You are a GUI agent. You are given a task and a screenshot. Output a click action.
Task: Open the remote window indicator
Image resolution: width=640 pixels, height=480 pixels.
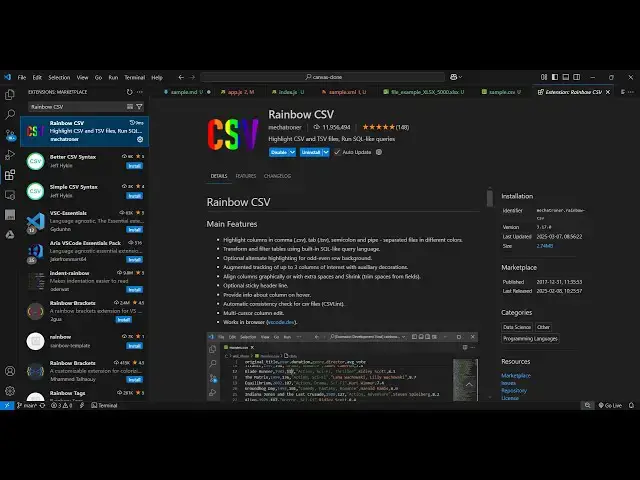(x=7, y=405)
